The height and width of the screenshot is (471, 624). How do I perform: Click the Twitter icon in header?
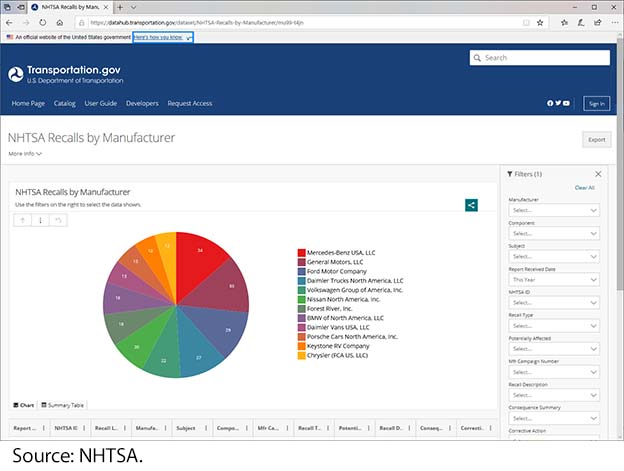coord(558,103)
